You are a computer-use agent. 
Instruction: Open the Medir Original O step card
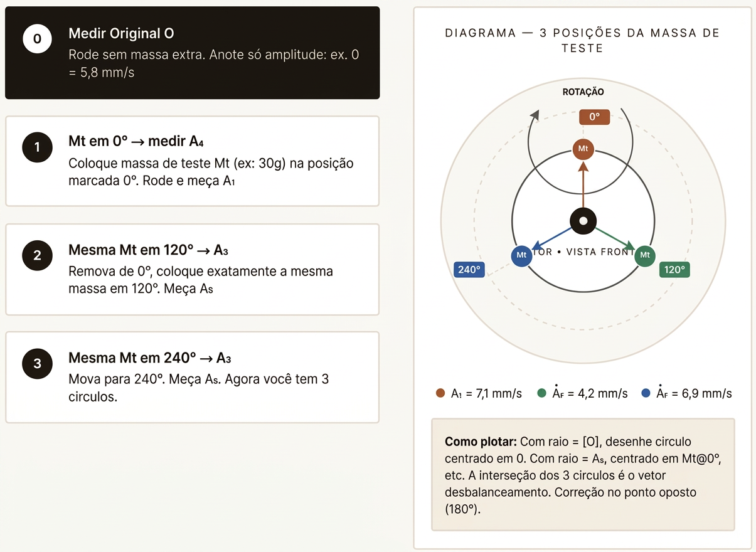pos(192,53)
